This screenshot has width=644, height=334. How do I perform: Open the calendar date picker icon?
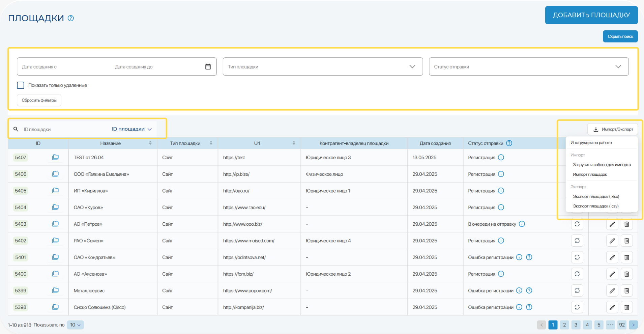[208, 67]
